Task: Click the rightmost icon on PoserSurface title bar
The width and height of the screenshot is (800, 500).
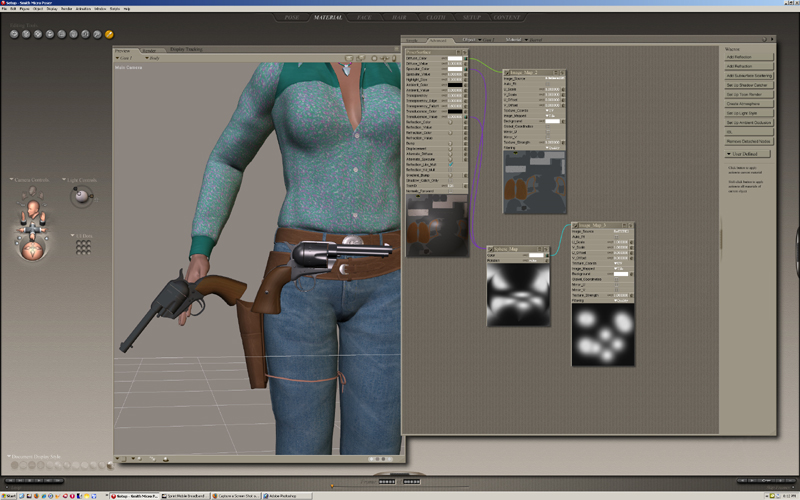Action: [464, 52]
